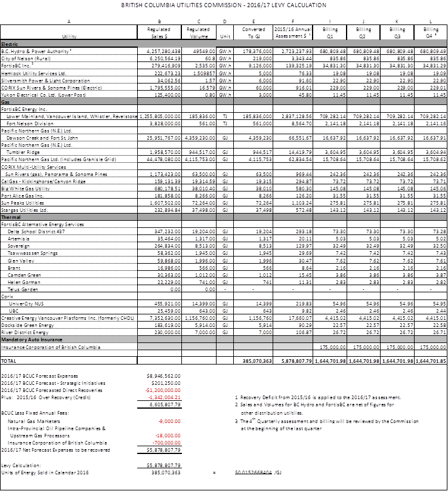Image resolution: width=448 pixels, height=491 pixels.
Task: Click Sun Peaks Utilities row label
Action: tap(23, 203)
